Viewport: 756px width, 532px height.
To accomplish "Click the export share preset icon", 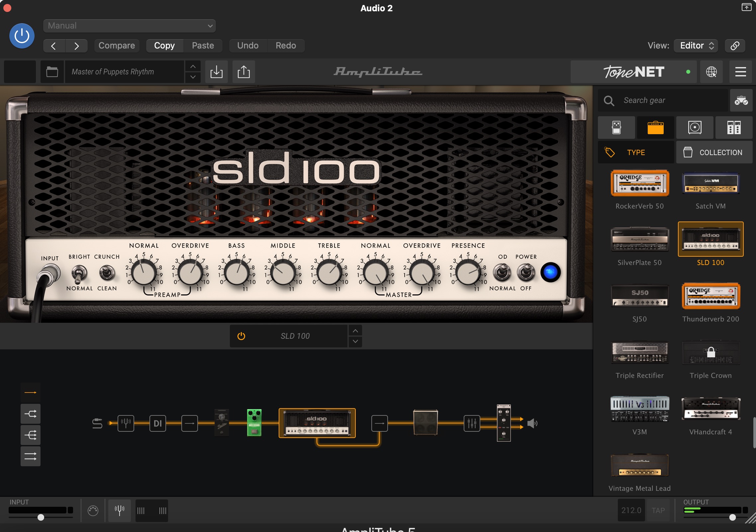I will coord(244,72).
